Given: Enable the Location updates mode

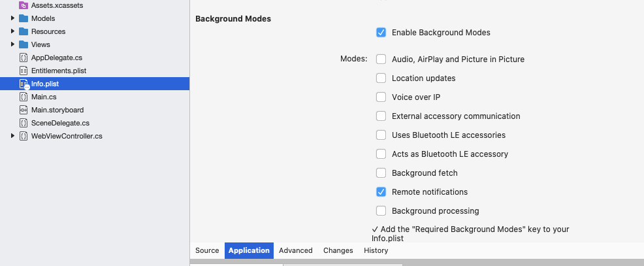Looking at the screenshot, I should pos(381,78).
